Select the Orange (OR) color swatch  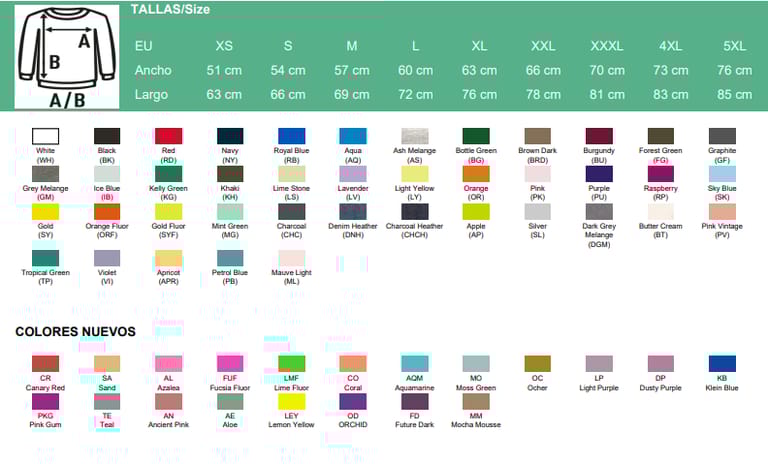(475, 173)
